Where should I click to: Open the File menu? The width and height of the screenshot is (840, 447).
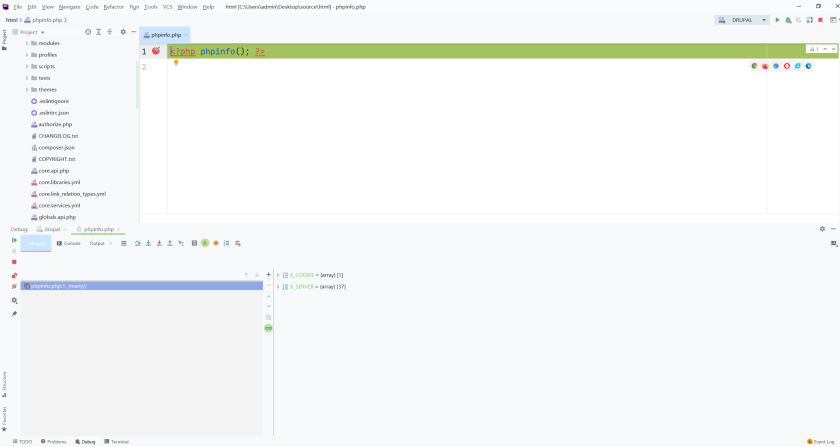point(18,7)
